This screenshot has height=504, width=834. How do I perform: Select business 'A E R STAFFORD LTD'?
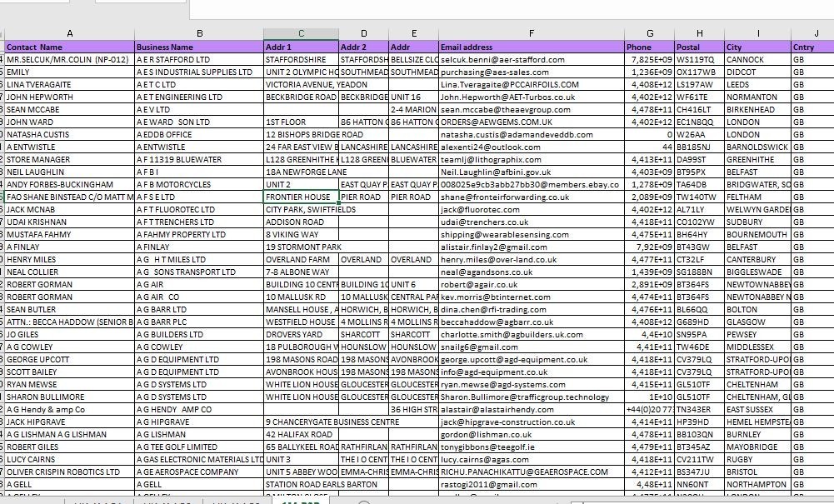199,59
